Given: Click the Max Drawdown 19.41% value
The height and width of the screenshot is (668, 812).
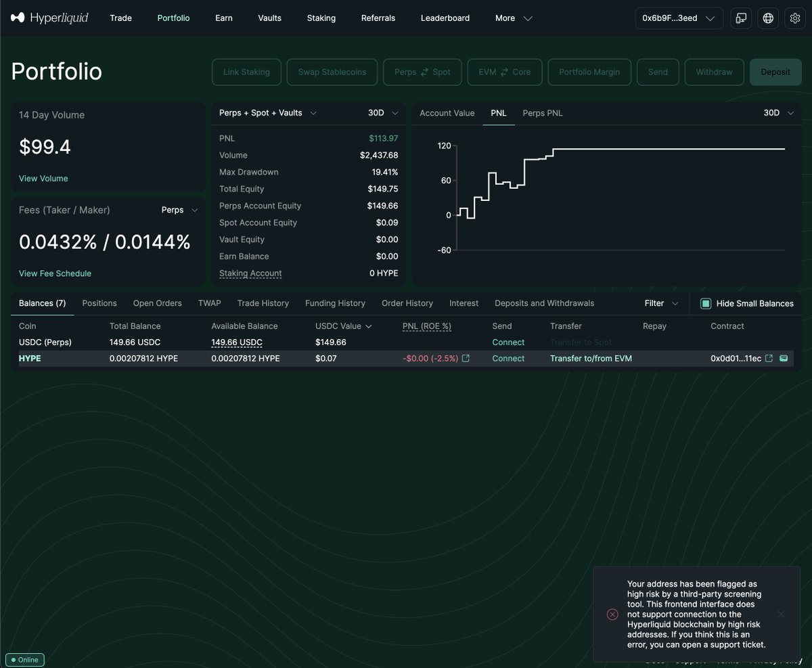Looking at the screenshot, I should coord(385,172).
